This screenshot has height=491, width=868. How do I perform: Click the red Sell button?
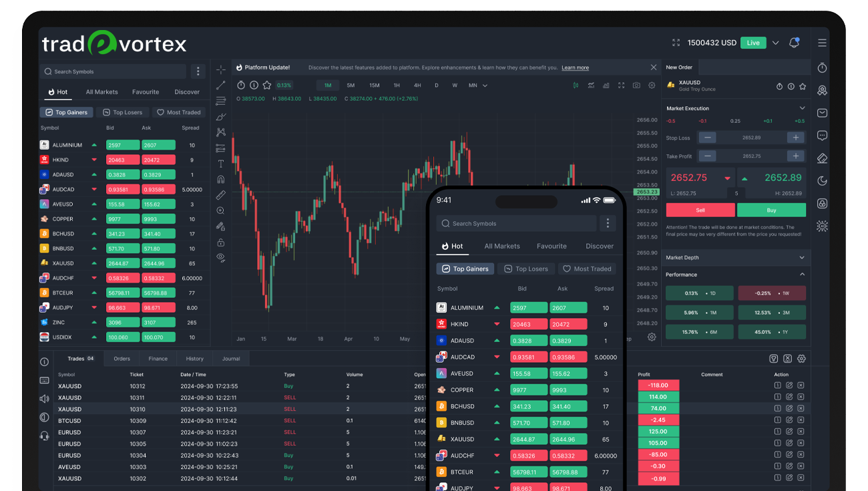[x=700, y=210]
